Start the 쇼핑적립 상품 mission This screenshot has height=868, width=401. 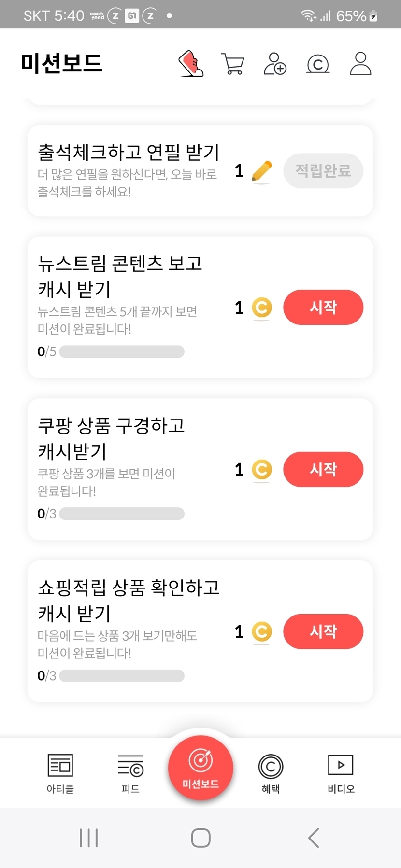tap(323, 632)
